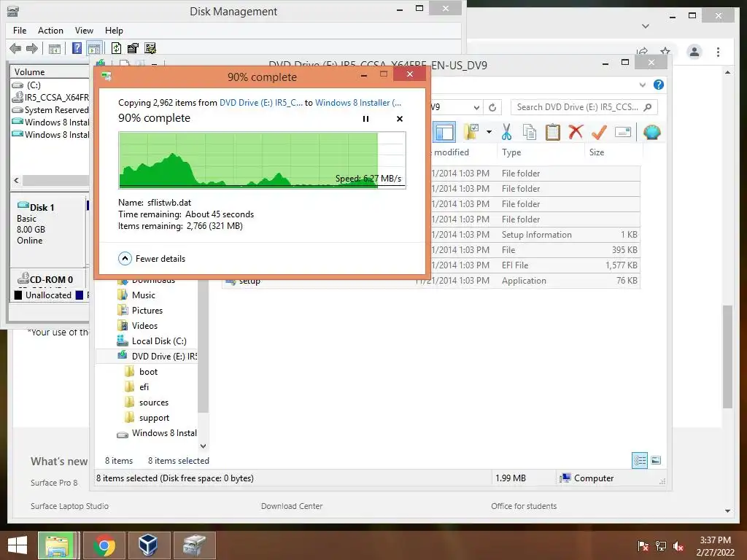Open the efi folder in the tree
Image resolution: width=747 pixels, height=560 pixels.
point(144,387)
